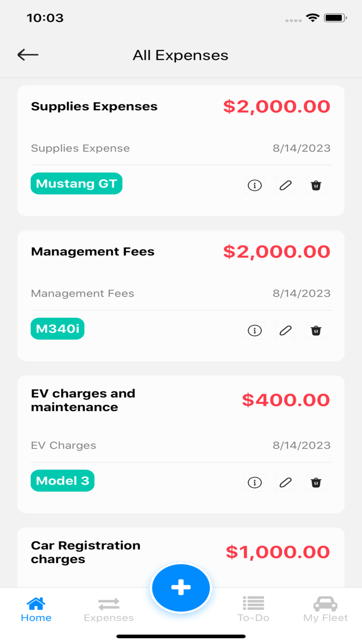Viewport: 362px width, 644px height.
Task: Open info for EV charges entry
Action: (255, 482)
